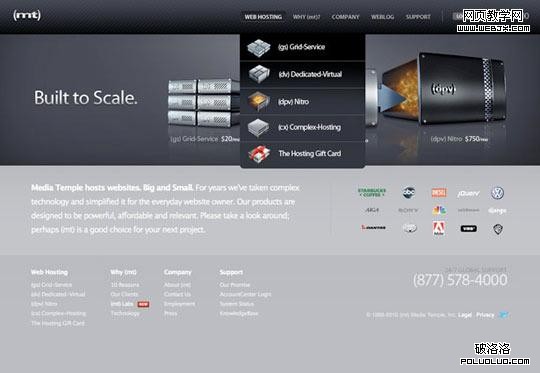
Task: Click the Support footer heading
Action: coord(231,272)
